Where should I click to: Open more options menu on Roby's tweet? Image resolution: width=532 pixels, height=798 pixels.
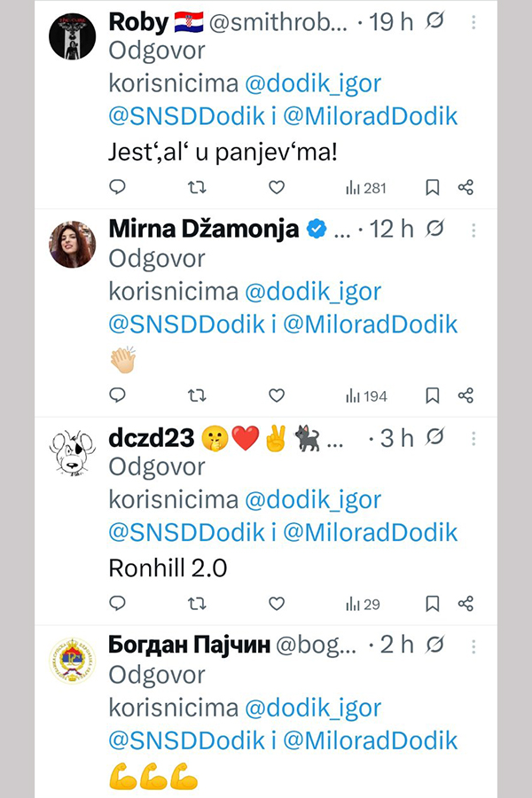click(473, 21)
